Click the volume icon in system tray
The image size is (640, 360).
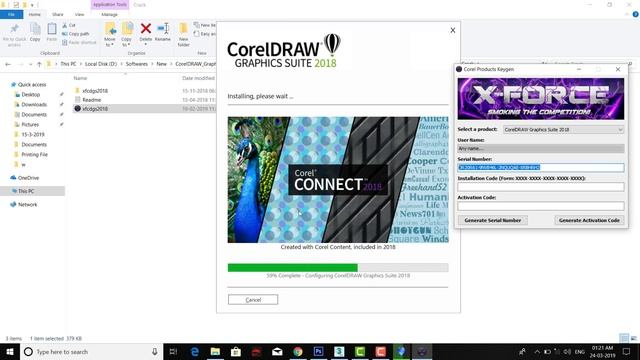[567, 351]
